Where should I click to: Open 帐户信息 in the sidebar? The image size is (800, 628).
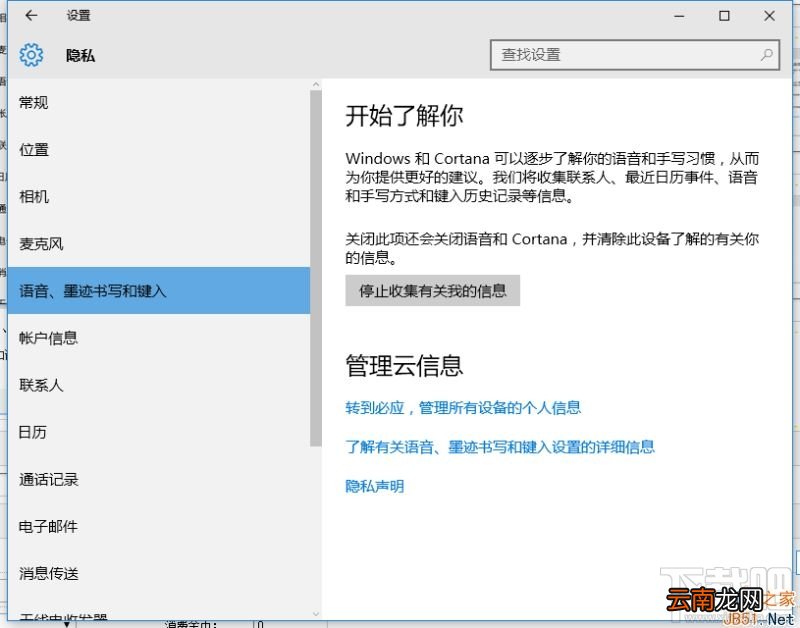pyautogui.click(x=159, y=338)
